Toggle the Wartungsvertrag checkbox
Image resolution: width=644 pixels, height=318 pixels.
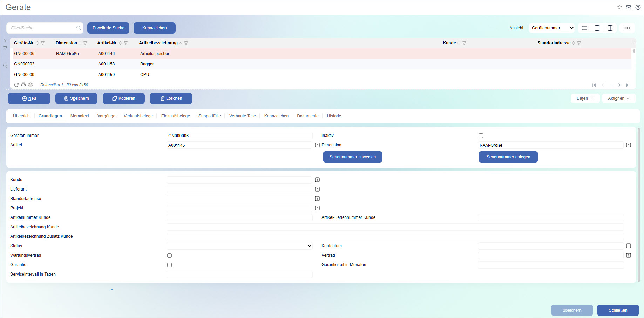tap(169, 256)
